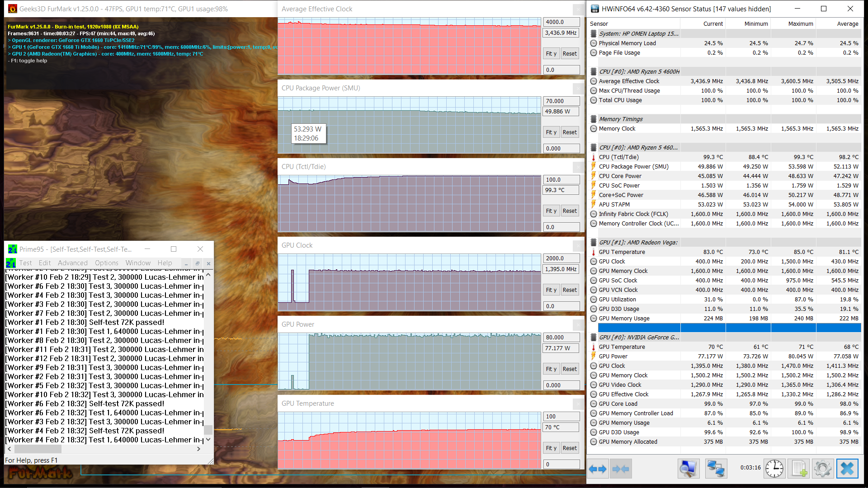Click the clock icon to reset elapsed time
Image resolution: width=868 pixels, height=488 pixels.
[x=774, y=469]
